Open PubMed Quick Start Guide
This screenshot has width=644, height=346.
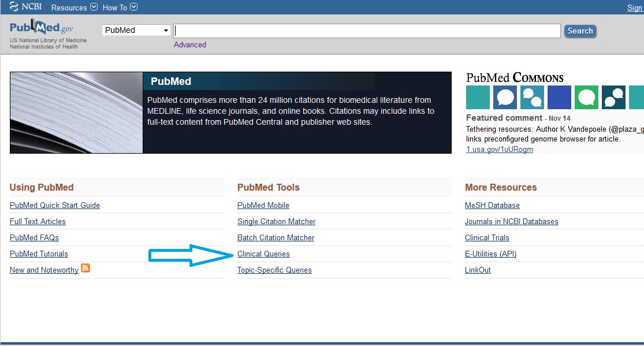tap(55, 205)
